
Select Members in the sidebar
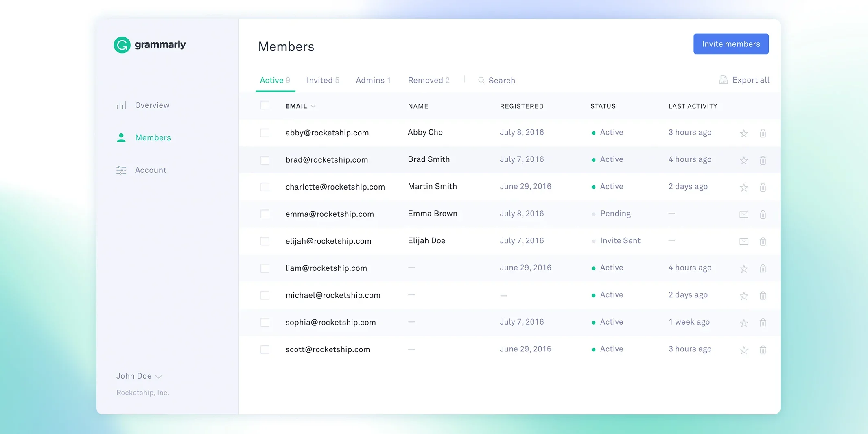click(x=144, y=137)
